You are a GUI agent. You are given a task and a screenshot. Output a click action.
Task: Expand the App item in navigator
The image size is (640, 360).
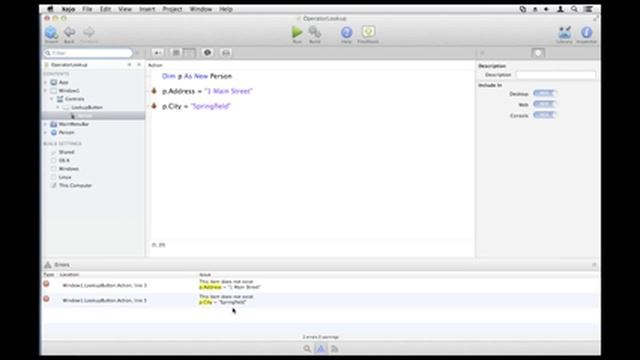pyautogui.click(x=46, y=82)
